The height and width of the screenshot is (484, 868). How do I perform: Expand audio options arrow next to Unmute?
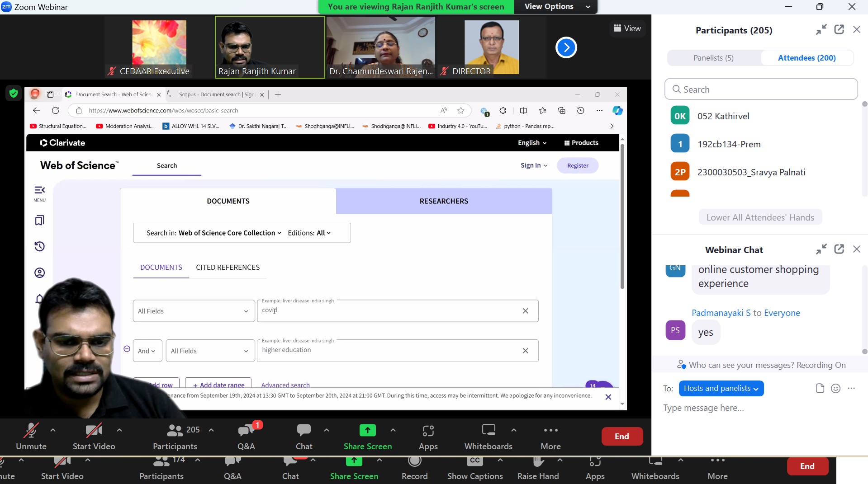click(x=53, y=430)
